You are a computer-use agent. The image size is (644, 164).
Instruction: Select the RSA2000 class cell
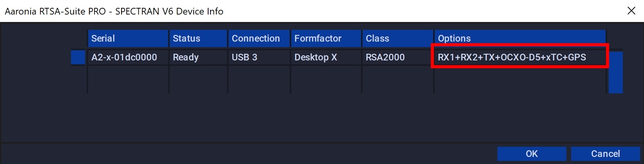398,57
